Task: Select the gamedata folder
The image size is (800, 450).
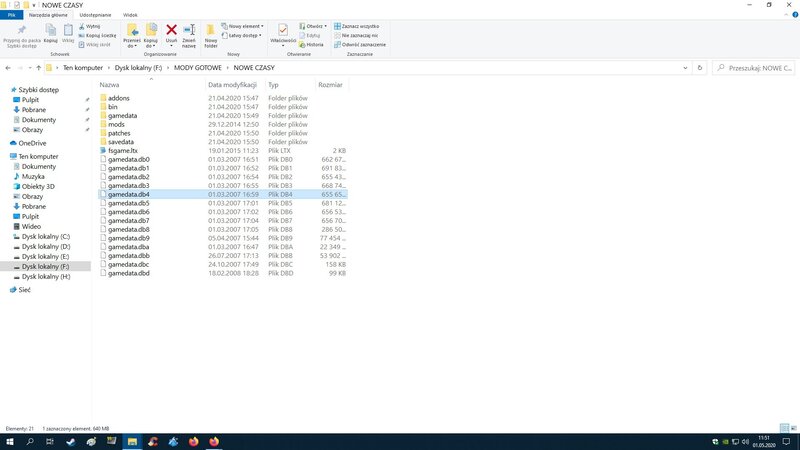Action: [x=122, y=116]
